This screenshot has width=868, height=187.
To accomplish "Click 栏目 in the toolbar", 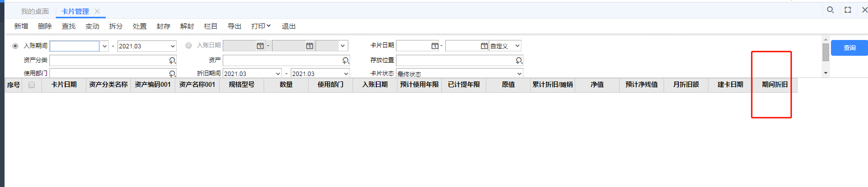I will pyautogui.click(x=211, y=26).
